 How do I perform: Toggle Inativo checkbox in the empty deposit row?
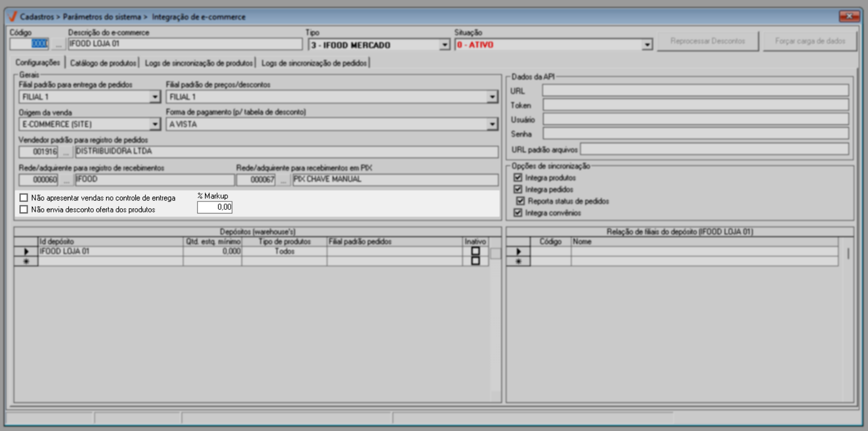[475, 261]
